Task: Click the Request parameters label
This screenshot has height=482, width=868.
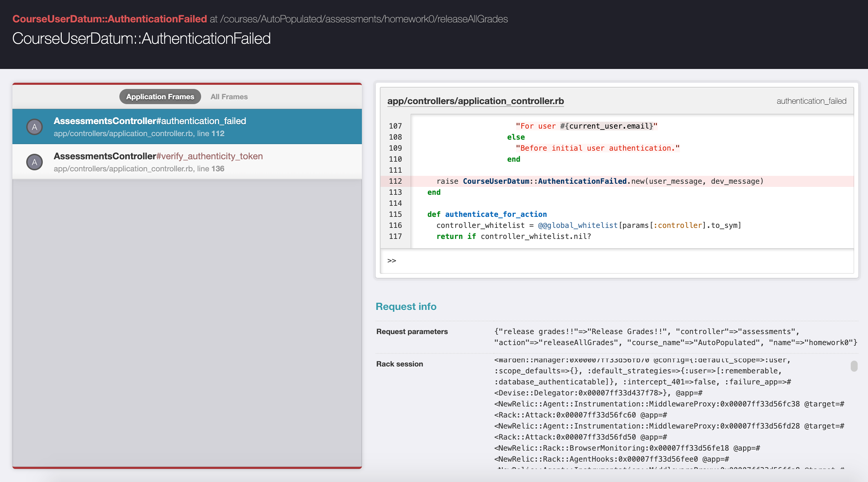Action: coord(412,332)
